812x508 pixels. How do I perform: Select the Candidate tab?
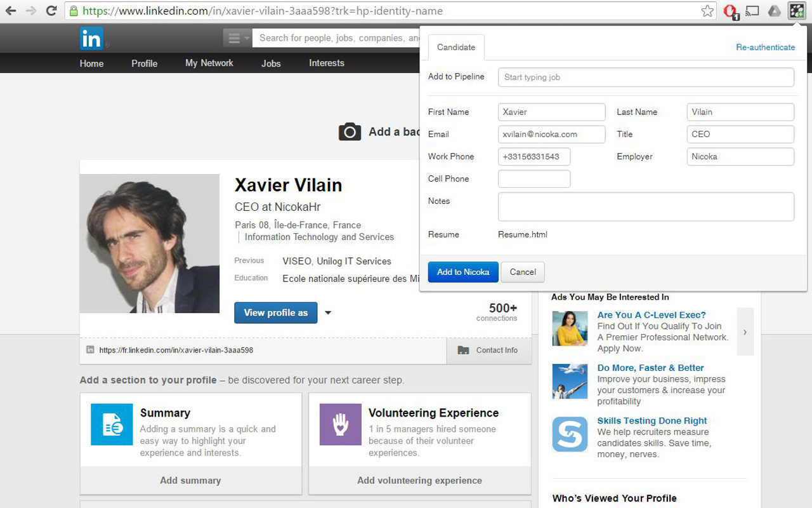point(456,48)
